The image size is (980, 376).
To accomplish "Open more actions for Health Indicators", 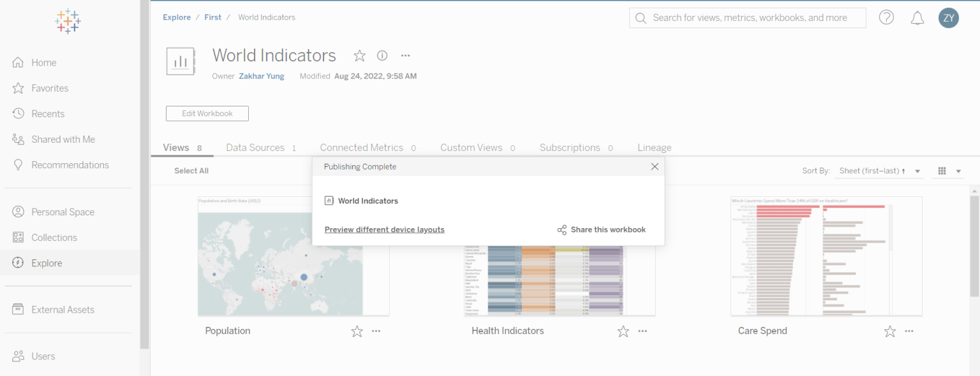I will (642, 331).
